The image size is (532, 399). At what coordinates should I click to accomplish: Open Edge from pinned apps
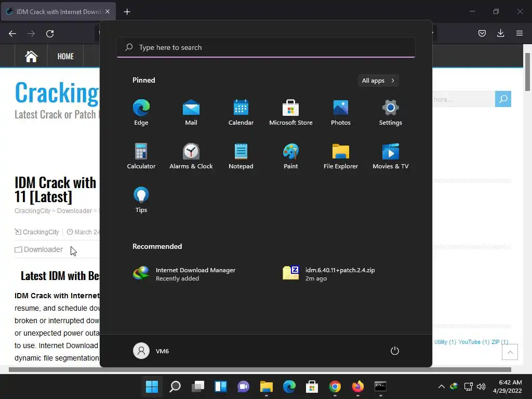pyautogui.click(x=141, y=113)
